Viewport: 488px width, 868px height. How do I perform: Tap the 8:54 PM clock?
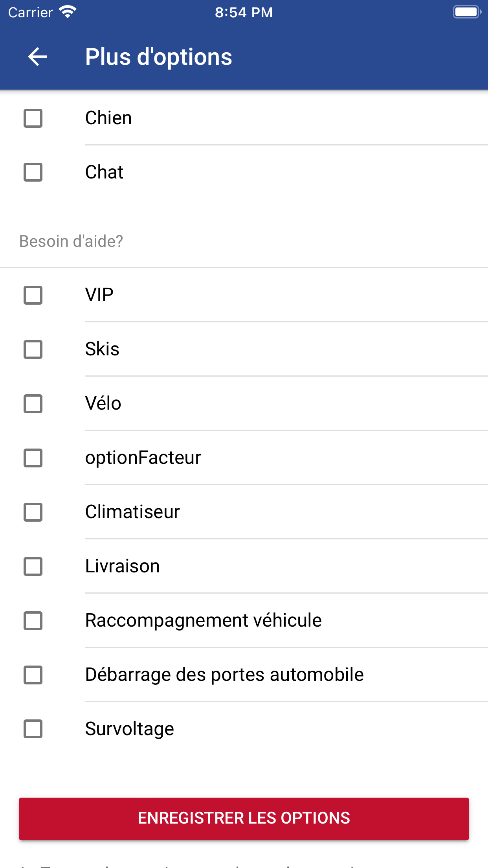244,12
